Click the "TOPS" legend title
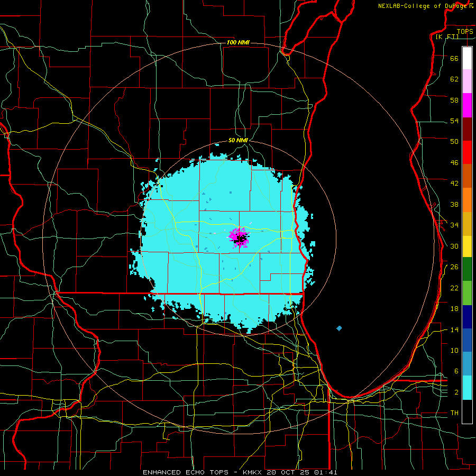 tap(465, 31)
